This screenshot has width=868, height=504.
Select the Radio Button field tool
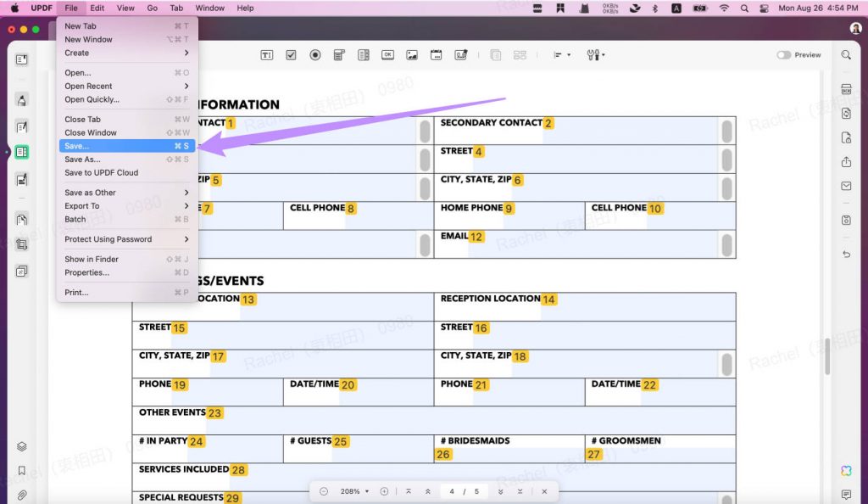point(314,54)
